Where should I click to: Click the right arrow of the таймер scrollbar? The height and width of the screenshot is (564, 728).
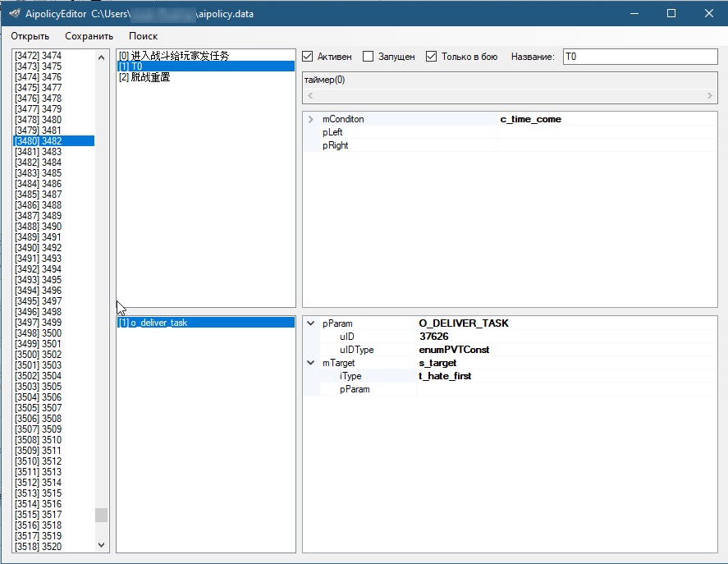click(709, 96)
